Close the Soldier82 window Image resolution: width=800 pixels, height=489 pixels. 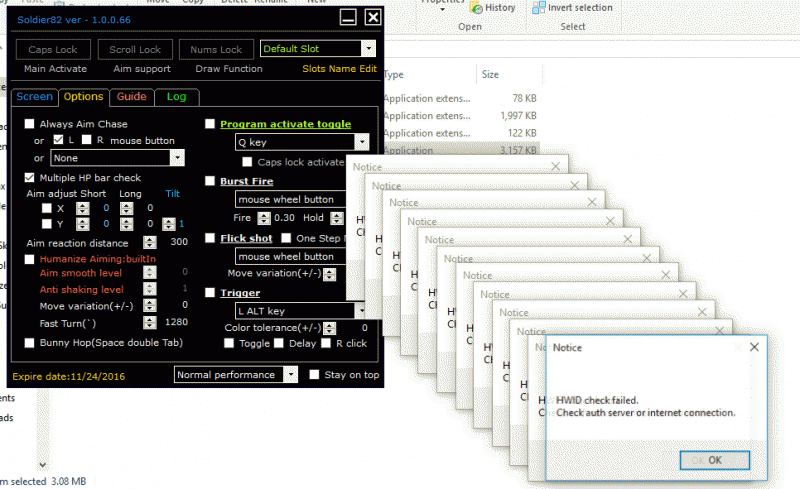tap(373, 18)
